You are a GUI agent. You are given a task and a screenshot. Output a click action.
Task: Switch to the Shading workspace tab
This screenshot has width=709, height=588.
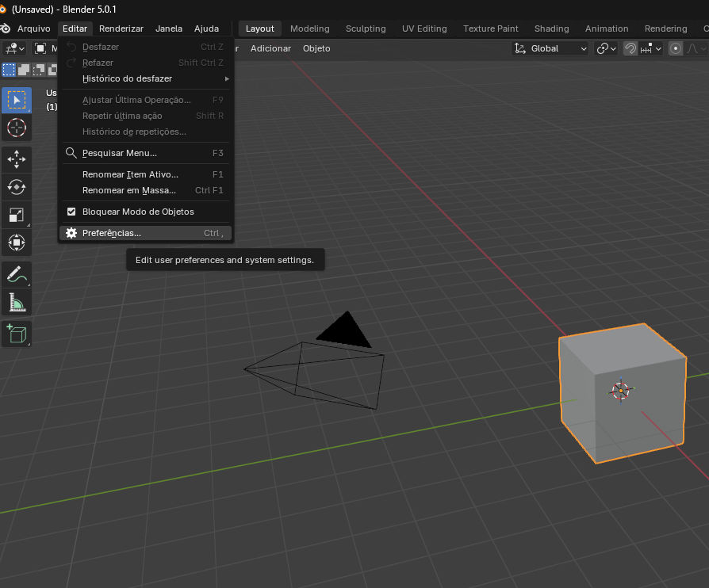click(x=551, y=29)
